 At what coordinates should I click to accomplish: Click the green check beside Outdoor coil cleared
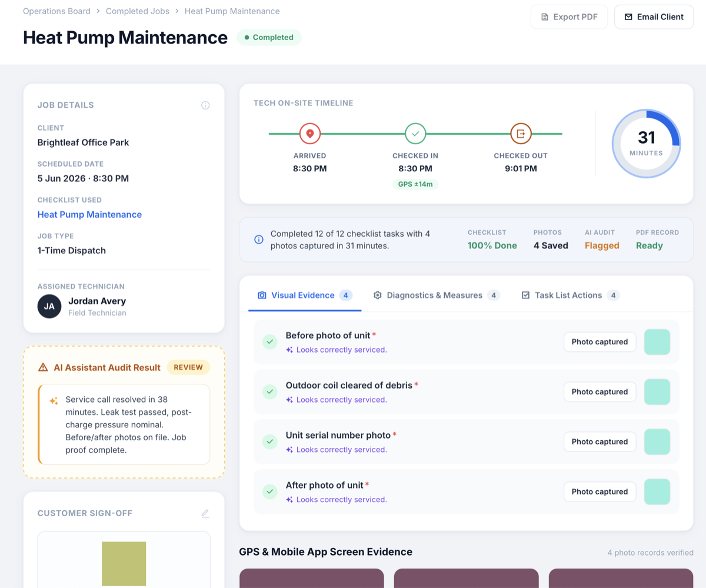click(x=270, y=391)
